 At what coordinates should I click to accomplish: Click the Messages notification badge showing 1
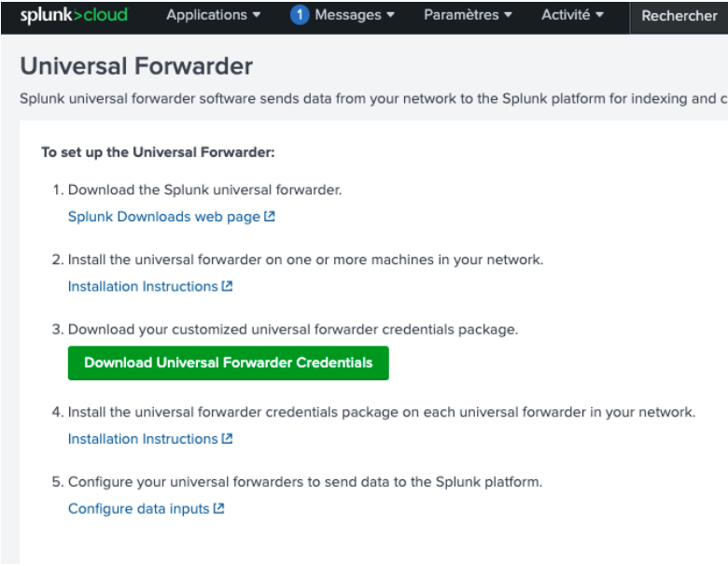point(300,15)
